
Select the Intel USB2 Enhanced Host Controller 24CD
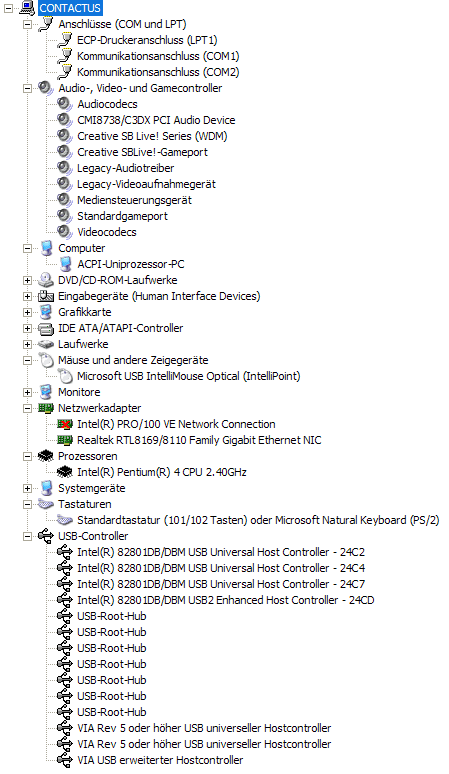click(225, 600)
